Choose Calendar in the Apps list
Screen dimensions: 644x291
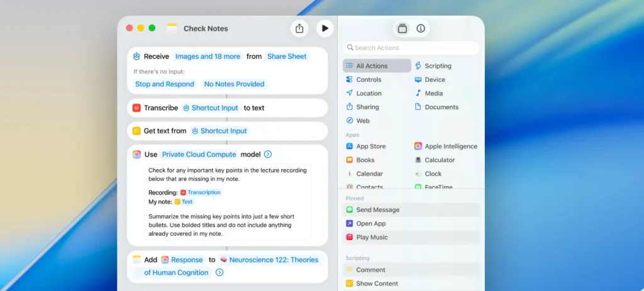tap(364, 173)
